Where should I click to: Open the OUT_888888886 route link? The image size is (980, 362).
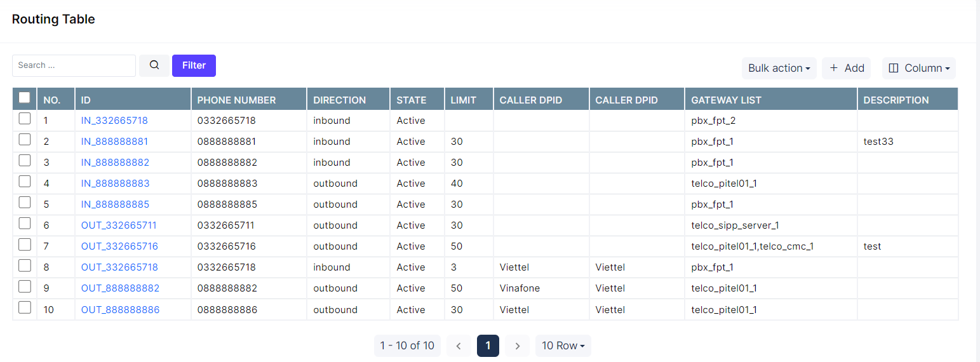click(120, 310)
